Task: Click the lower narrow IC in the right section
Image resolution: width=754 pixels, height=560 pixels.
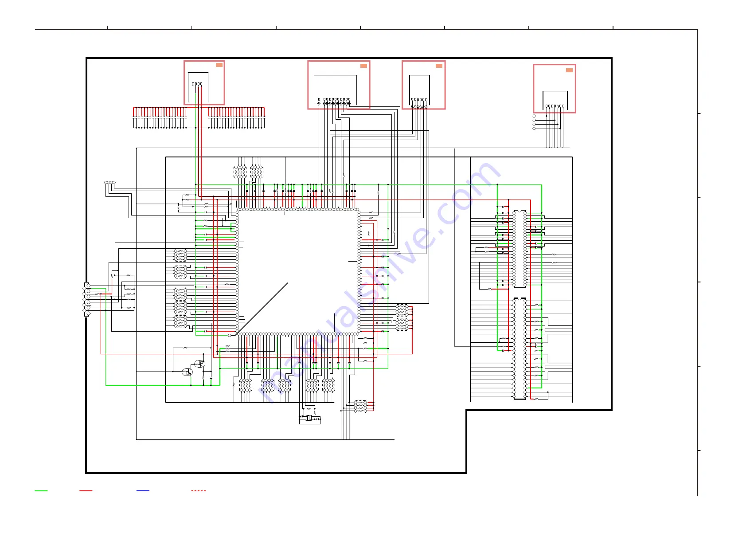Action: point(520,349)
